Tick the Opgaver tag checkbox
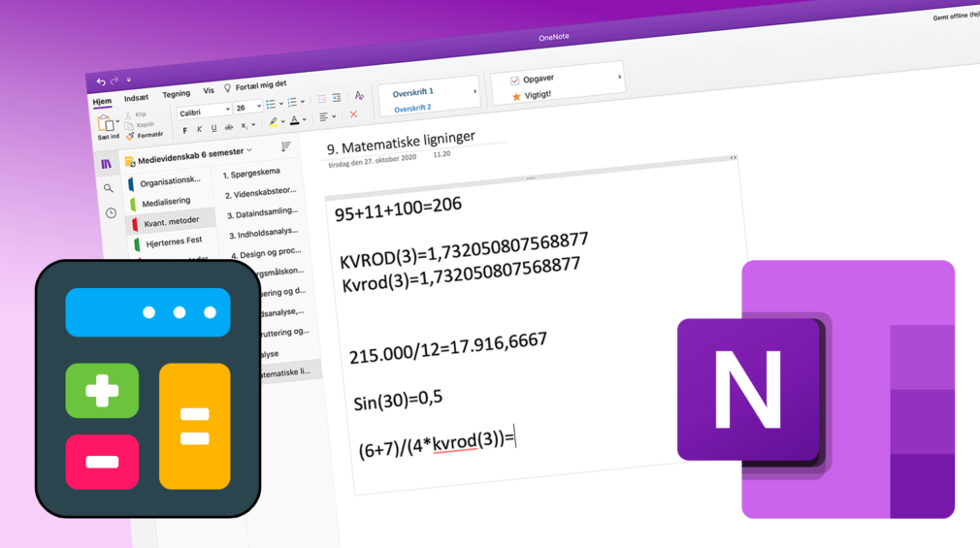Viewport: 980px width, 548px height. 514,81
